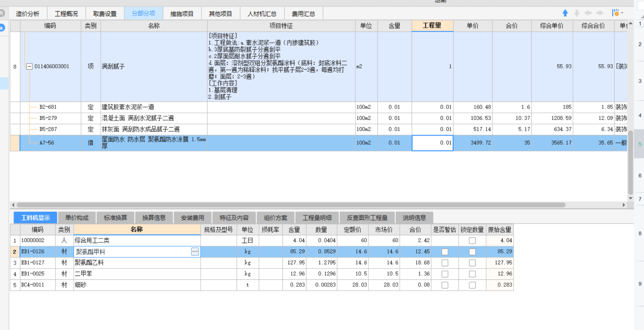Click the 项目特征 column header
This screenshot has height=330, width=644.
[281, 26]
